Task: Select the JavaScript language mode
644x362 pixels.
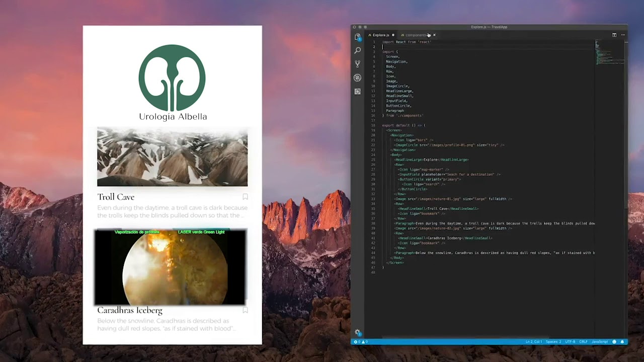Action: [600, 342]
